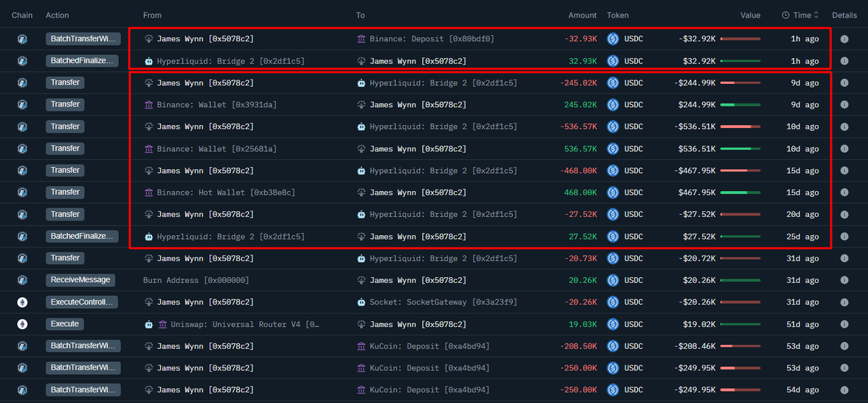Screen dimensions: 868x403
Task: Click the Token column header
Action: (618, 15)
